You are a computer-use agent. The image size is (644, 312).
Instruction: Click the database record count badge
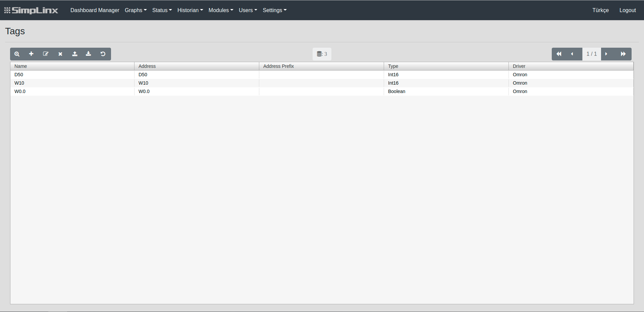click(322, 54)
